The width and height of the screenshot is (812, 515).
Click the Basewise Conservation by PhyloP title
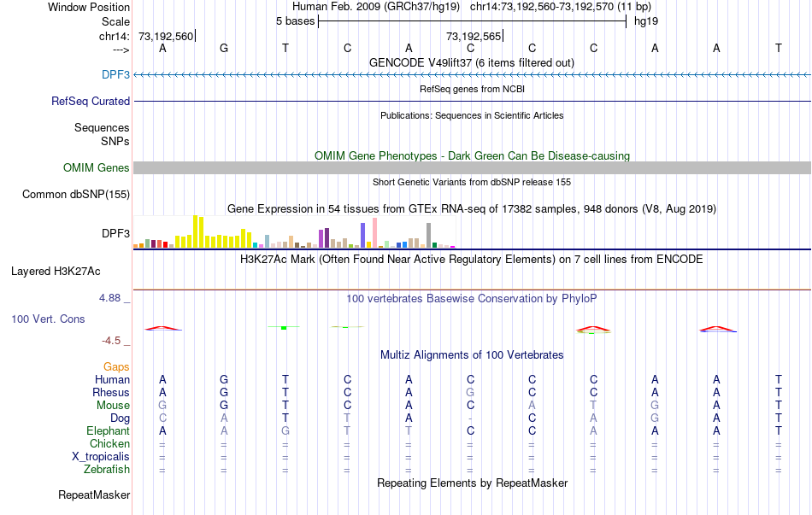[472, 299]
